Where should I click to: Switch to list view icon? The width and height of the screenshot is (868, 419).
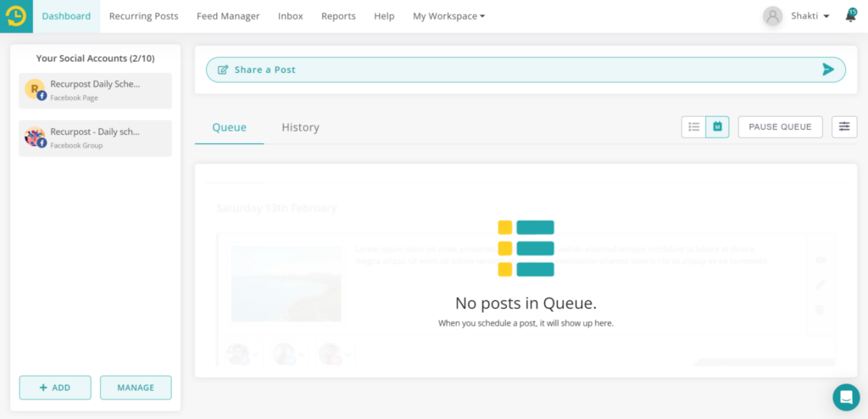(x=693, y=127)
